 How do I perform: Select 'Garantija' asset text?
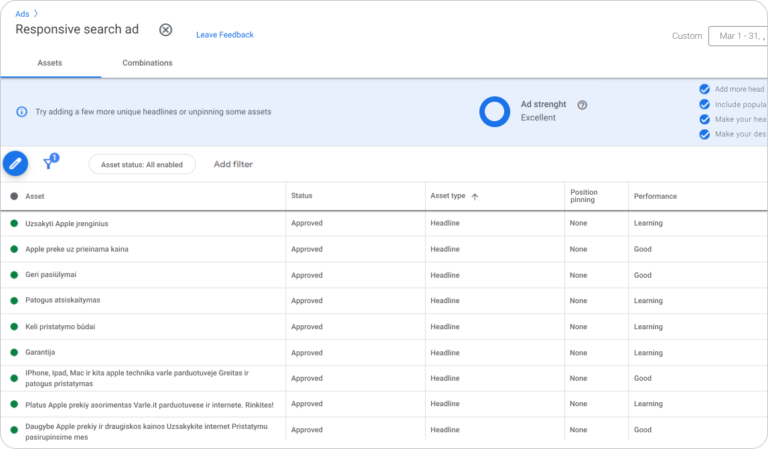[x=40, y=352]
